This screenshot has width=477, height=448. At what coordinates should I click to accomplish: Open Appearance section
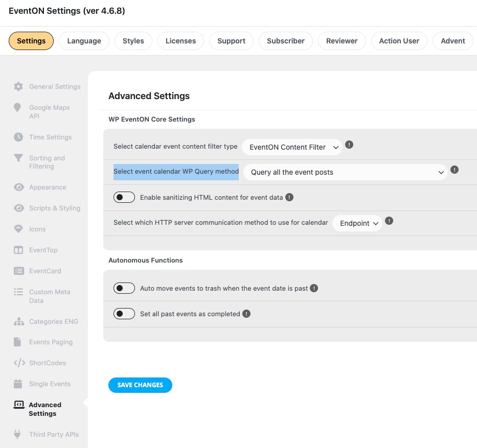coord(48,187)
